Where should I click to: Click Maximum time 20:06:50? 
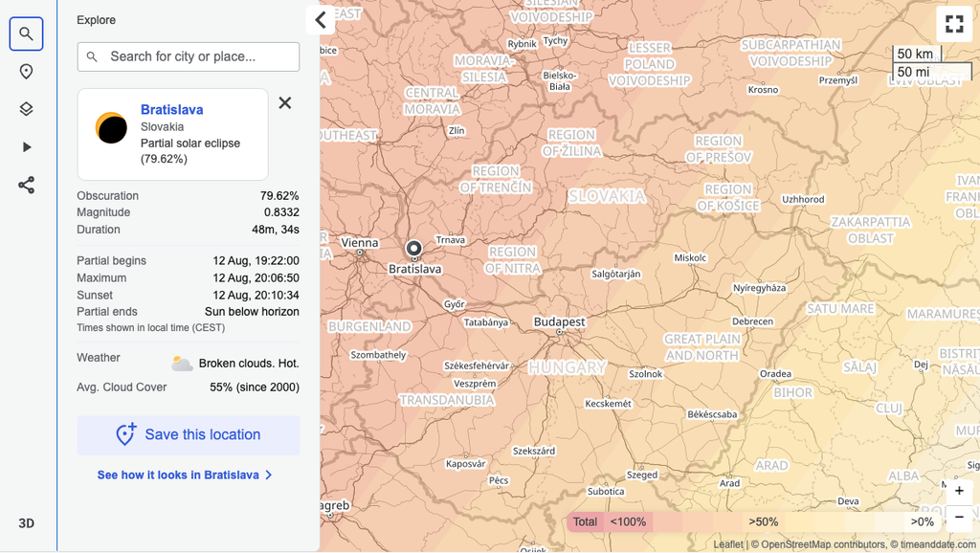point(256,278)
